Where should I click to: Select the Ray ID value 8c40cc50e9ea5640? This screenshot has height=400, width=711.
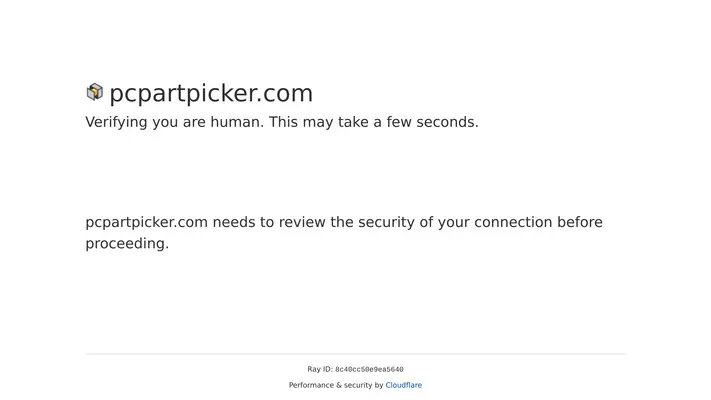(369, 370)
